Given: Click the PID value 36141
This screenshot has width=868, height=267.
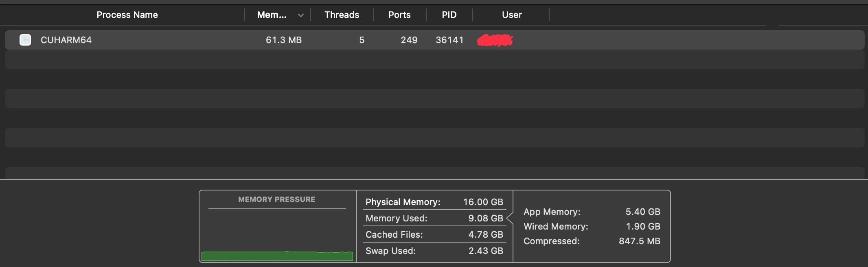Looking at the screenshot, I should (x=449, y=40).
